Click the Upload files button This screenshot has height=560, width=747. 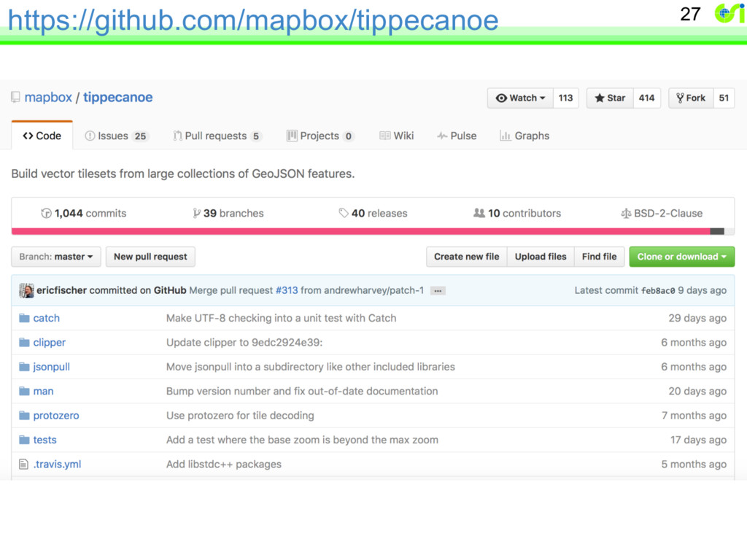pos(541,257)
